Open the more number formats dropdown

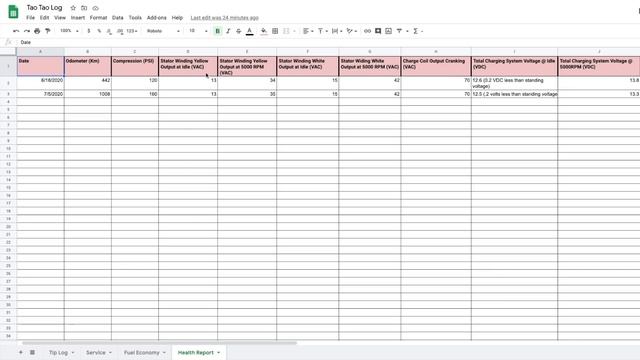tap(131, 31)
